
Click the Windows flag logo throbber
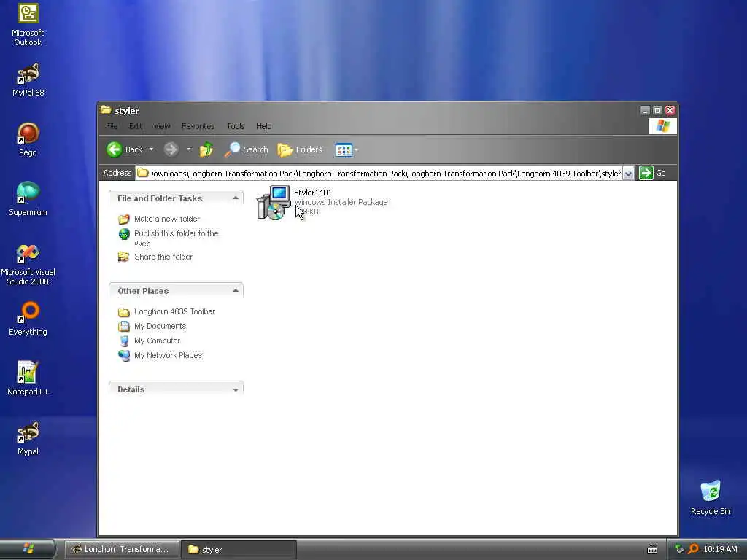(662, 126)
